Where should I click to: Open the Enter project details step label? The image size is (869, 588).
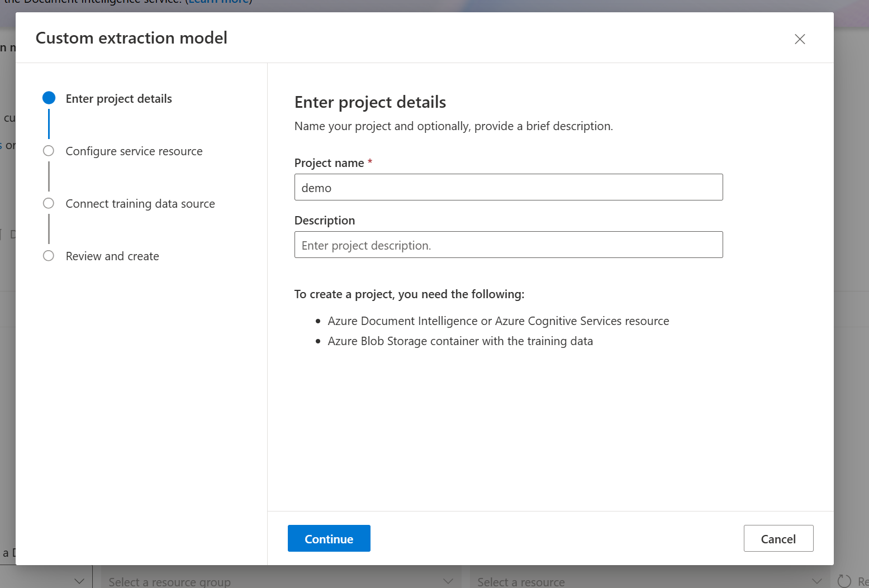pyautogui.click(x=118, y=99)
